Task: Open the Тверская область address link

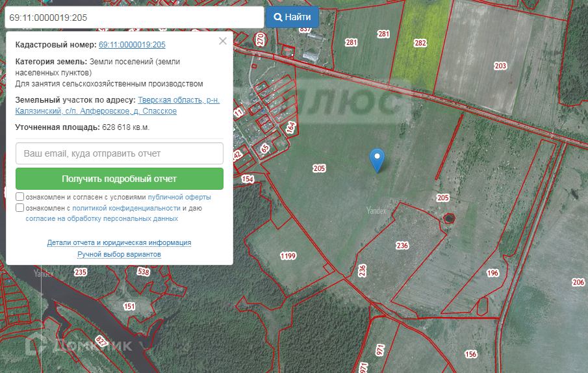Action: click(118, 105)
